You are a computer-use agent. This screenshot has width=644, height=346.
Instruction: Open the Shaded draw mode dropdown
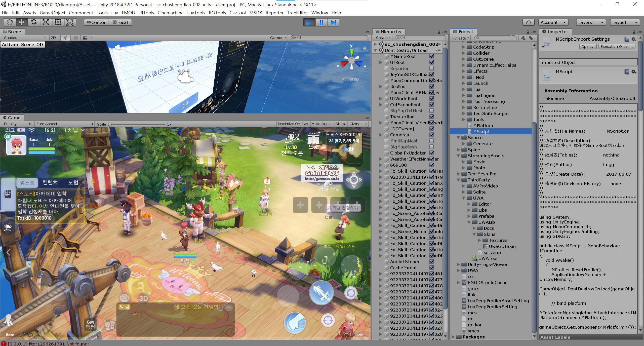24,38
